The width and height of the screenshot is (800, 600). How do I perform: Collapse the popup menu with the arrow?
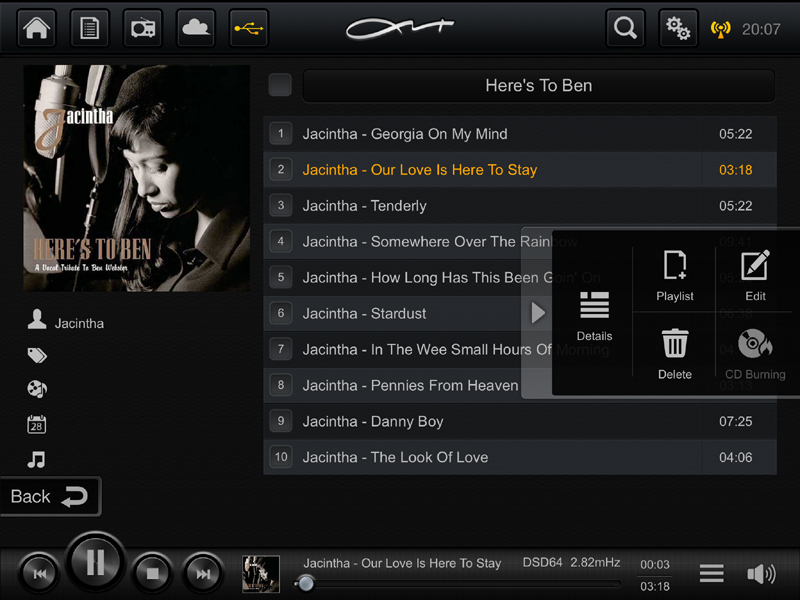click(538, 313)
